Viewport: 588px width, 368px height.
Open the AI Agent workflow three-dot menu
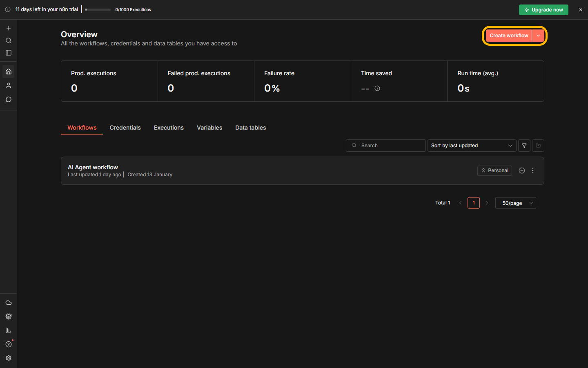pos(533,171)
